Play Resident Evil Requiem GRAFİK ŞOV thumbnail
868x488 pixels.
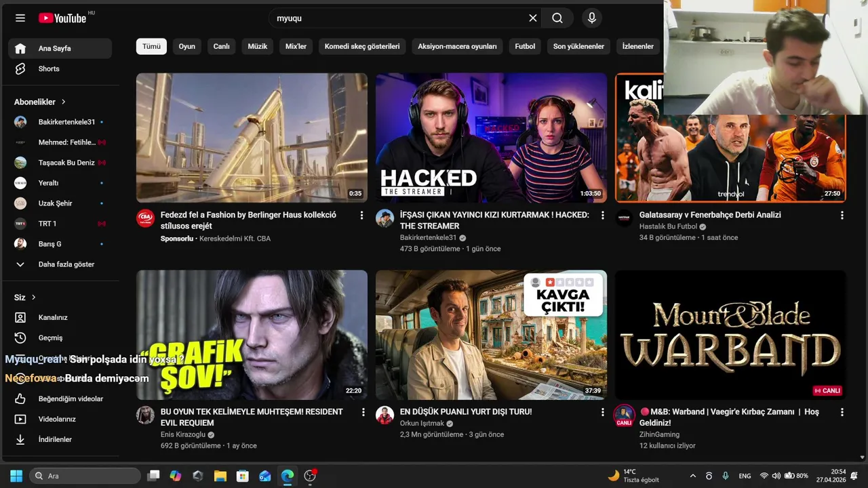pyautogui.click(x=252, y=335)
